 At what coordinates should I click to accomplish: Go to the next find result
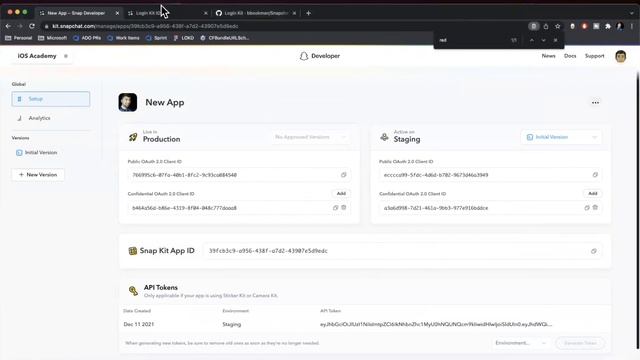543,40
